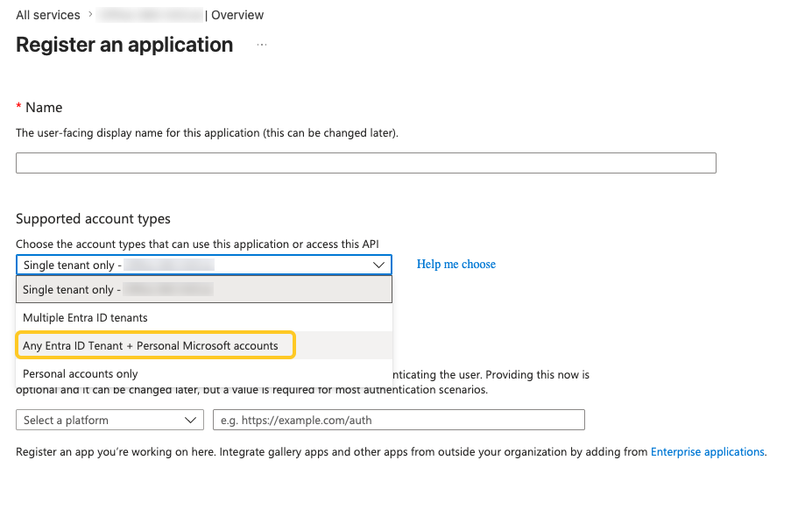Open the All services breadcrumb link
The image size is (812, 524).
47,15
